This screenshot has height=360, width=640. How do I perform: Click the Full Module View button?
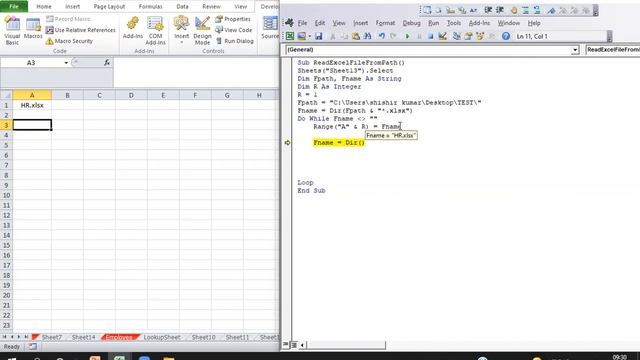[294, 345]
